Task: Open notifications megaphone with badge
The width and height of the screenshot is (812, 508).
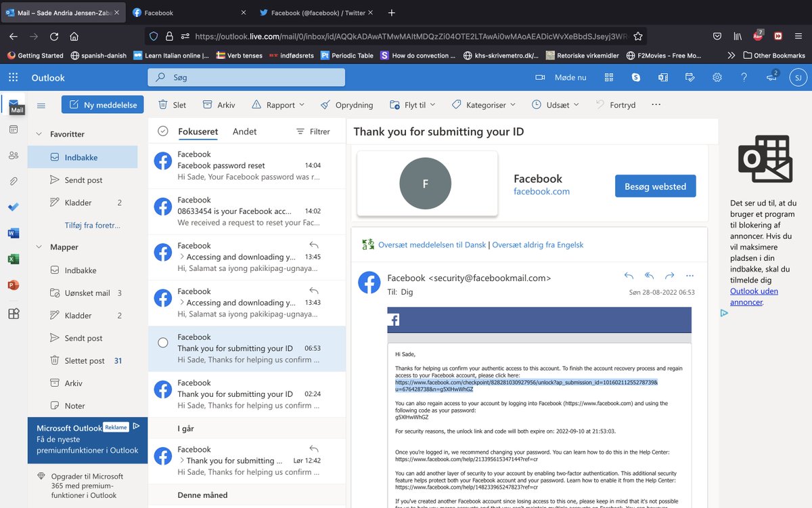Action: [x=771, y=77]
